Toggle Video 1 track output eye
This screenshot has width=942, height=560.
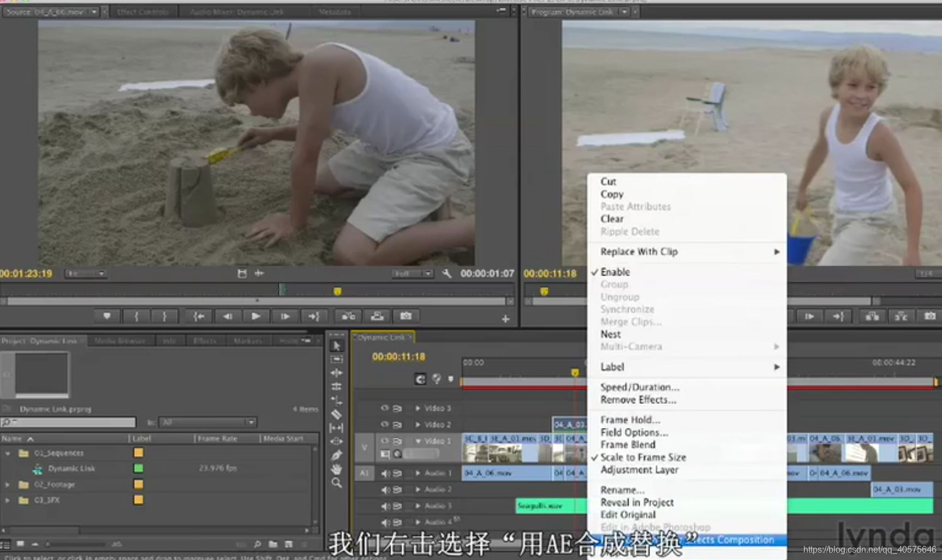[x=385, y=440]
